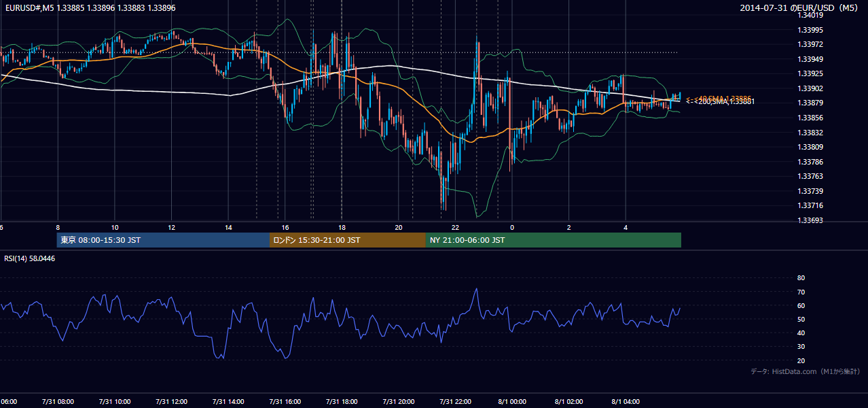The width and height of the screenshot is (868, 408).
Task: Click the RSI axis level 50
Action: (801, 319)
